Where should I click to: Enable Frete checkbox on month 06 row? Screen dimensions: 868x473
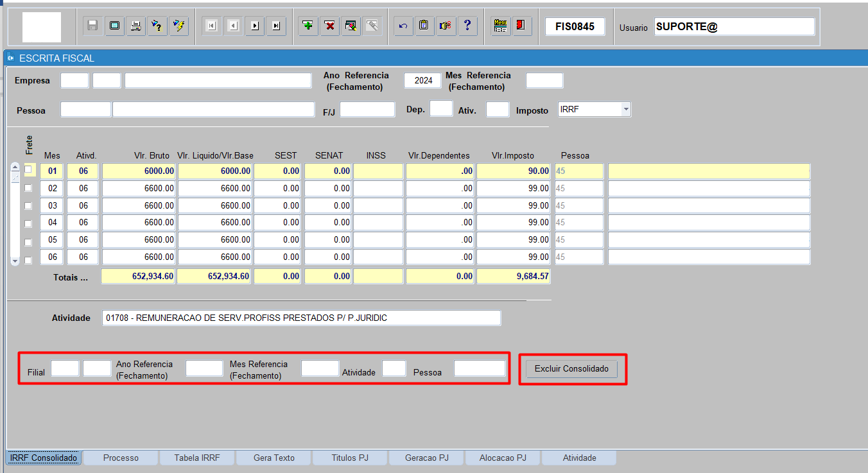pos(28,260)
